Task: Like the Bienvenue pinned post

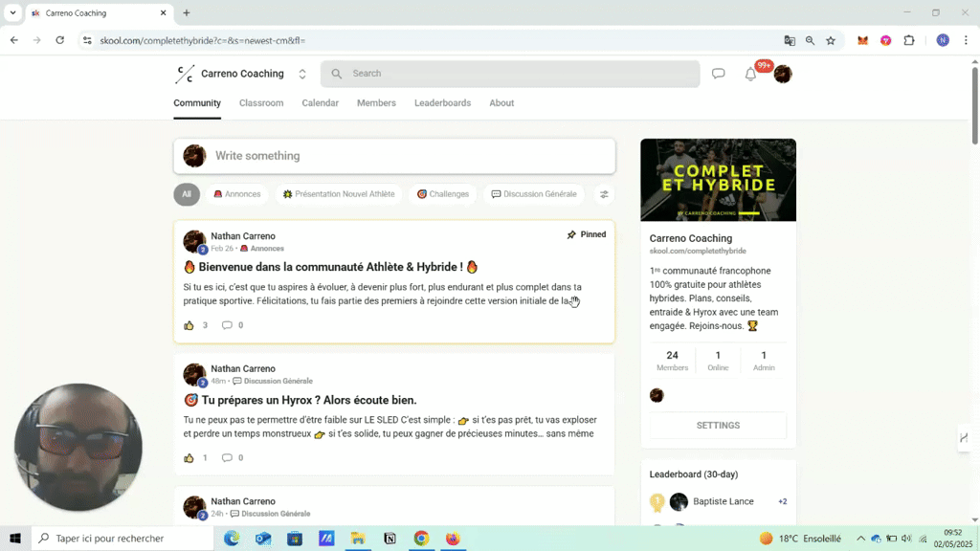Action: [x=189, y=325]
